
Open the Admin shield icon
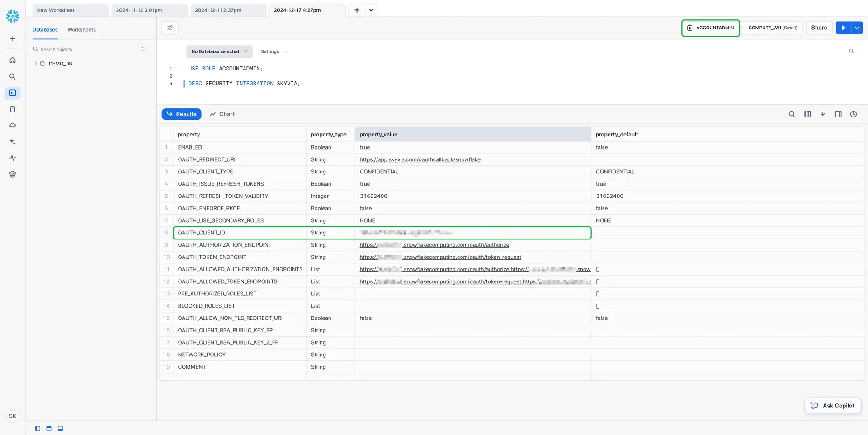[13, 174]
